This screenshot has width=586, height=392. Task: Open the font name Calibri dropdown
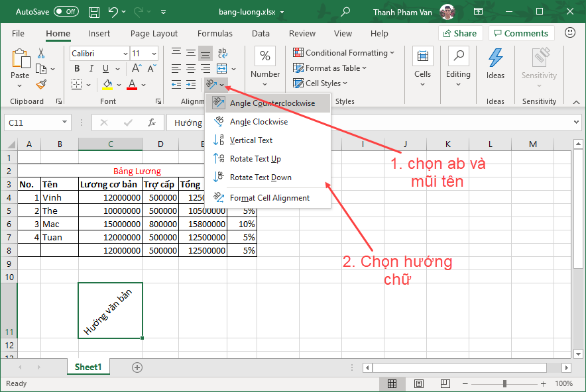click(x=125, y=54)
